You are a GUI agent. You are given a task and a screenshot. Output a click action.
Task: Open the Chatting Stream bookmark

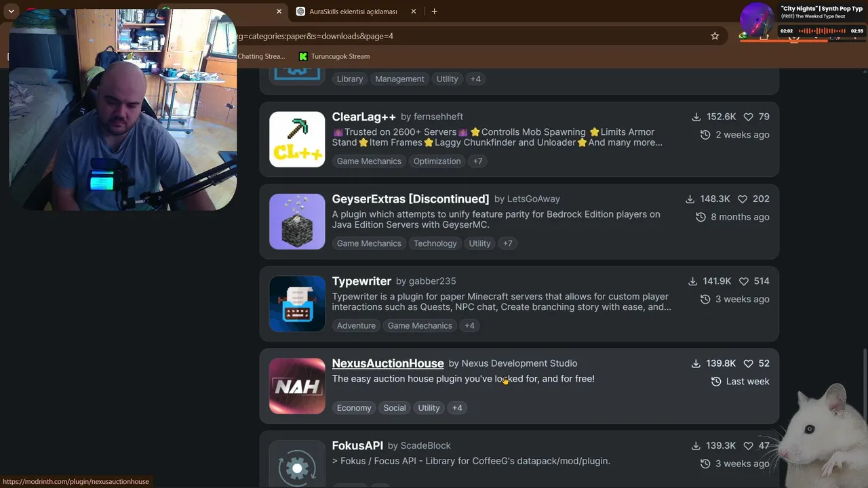tap(261, 56)
